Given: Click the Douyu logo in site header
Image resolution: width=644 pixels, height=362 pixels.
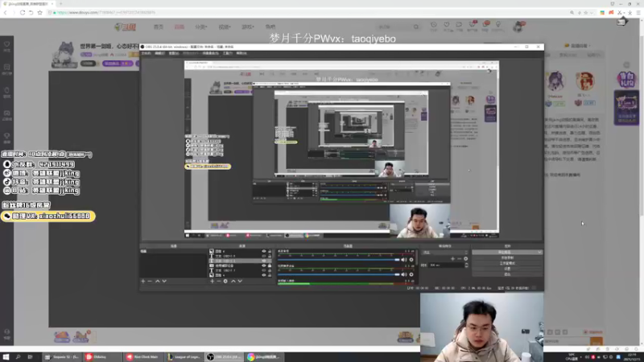Looking at the screenshot, I should [x=126, y=27].
